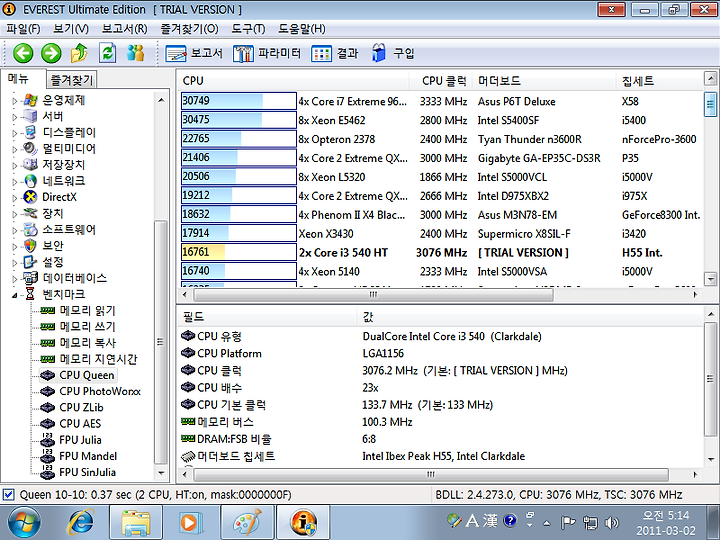
Task: Open the 도구(T) menu
Action: pyautogui.click(x=248, y=29)
